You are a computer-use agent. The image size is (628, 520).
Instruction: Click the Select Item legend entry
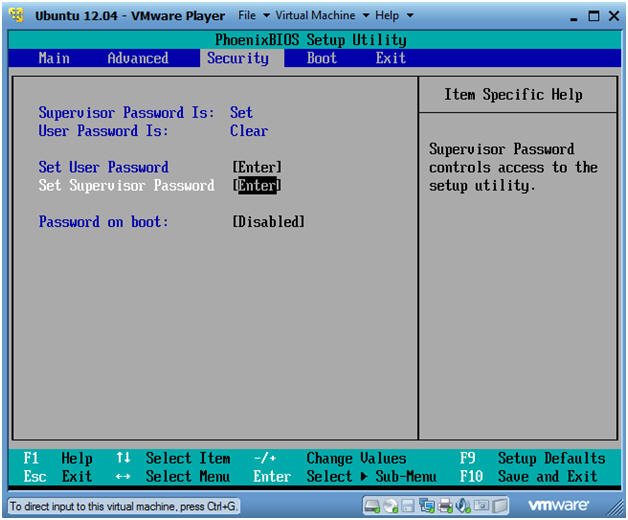(173, 458)
